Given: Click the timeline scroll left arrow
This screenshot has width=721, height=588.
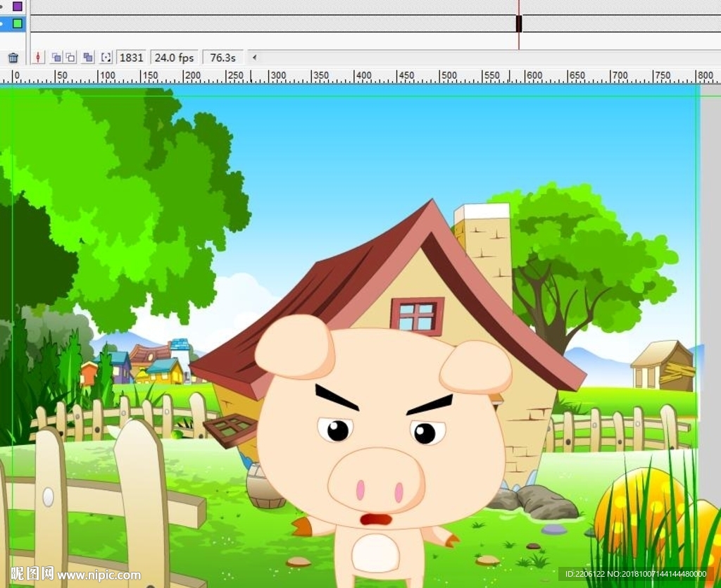Looking at the screenshot, I should 254,58.
